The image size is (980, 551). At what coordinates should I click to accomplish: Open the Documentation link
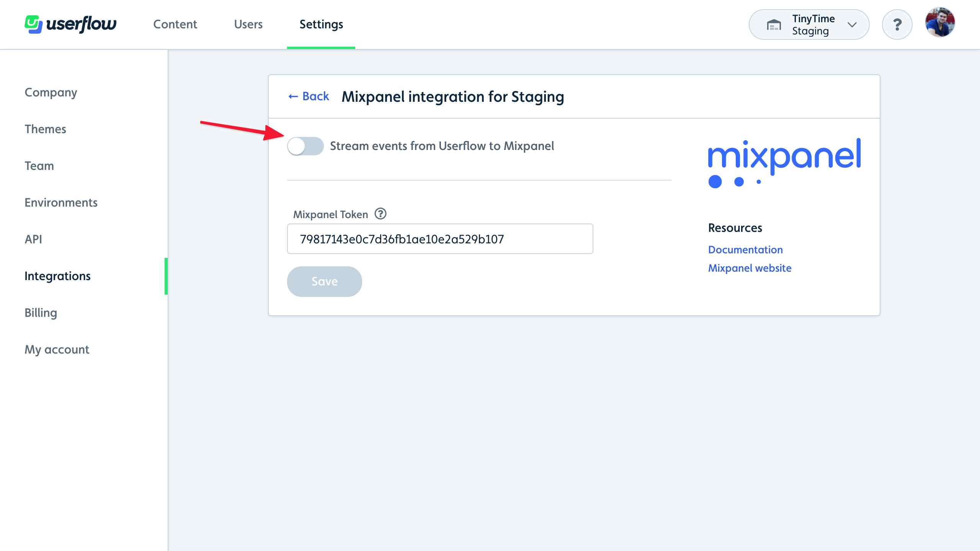[745, 249]
